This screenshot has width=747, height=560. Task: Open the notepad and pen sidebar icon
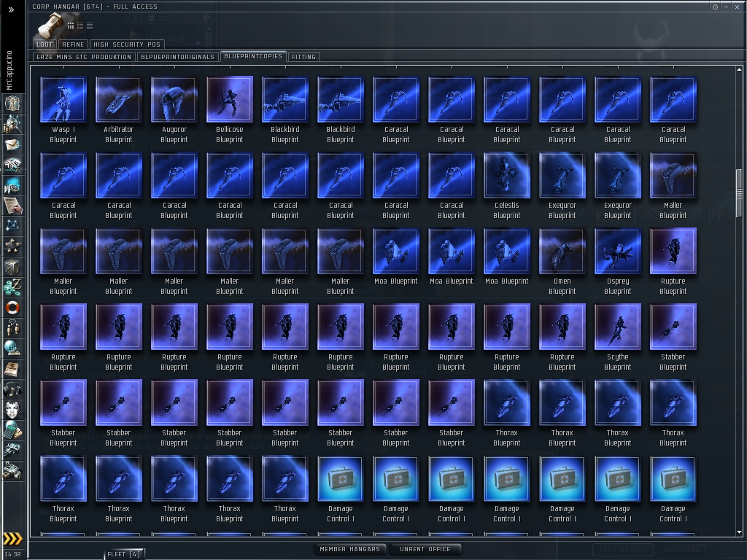[x=12, y=206]
